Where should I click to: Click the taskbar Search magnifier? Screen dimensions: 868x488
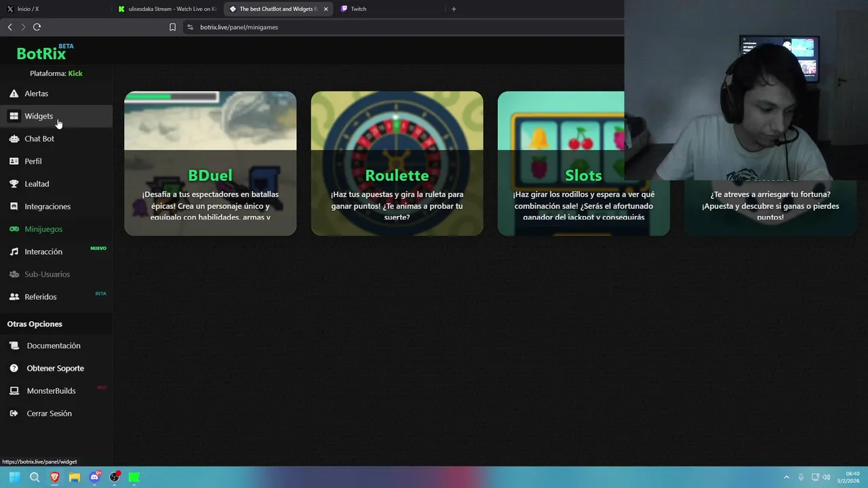point(35,477)
